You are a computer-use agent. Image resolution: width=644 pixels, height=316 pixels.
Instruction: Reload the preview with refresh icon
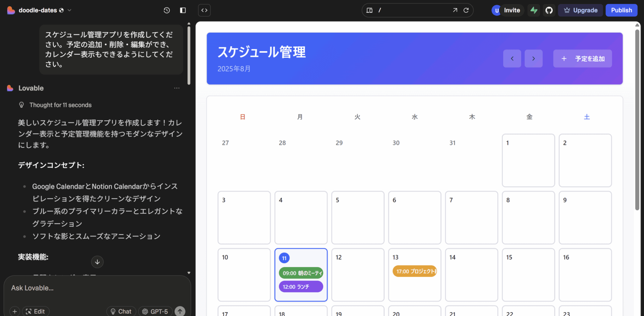pos(466,10)
